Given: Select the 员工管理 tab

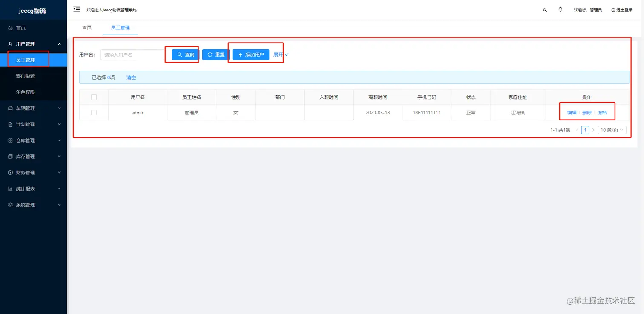Looking at the screenshot, I should coord(120,28).
